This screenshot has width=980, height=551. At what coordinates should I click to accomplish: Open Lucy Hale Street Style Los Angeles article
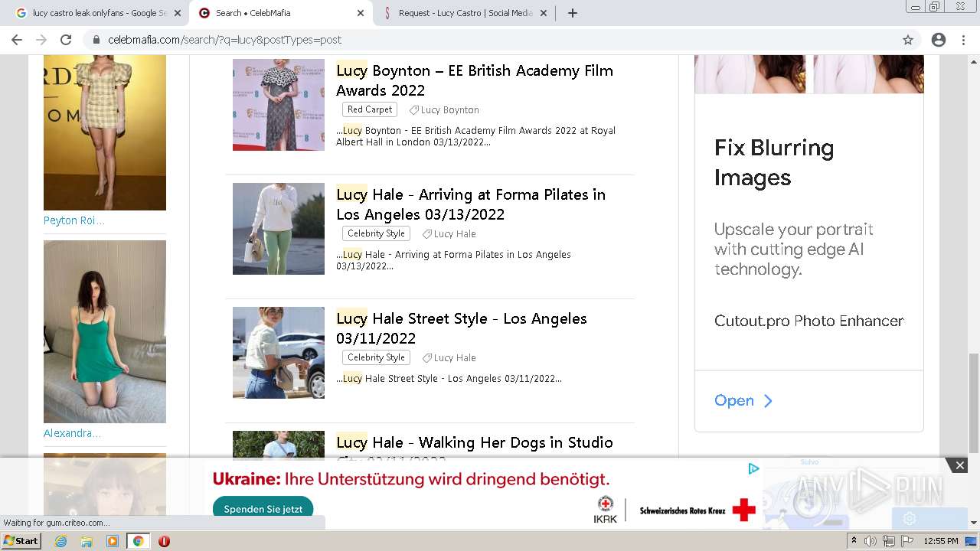click(462, 328)
